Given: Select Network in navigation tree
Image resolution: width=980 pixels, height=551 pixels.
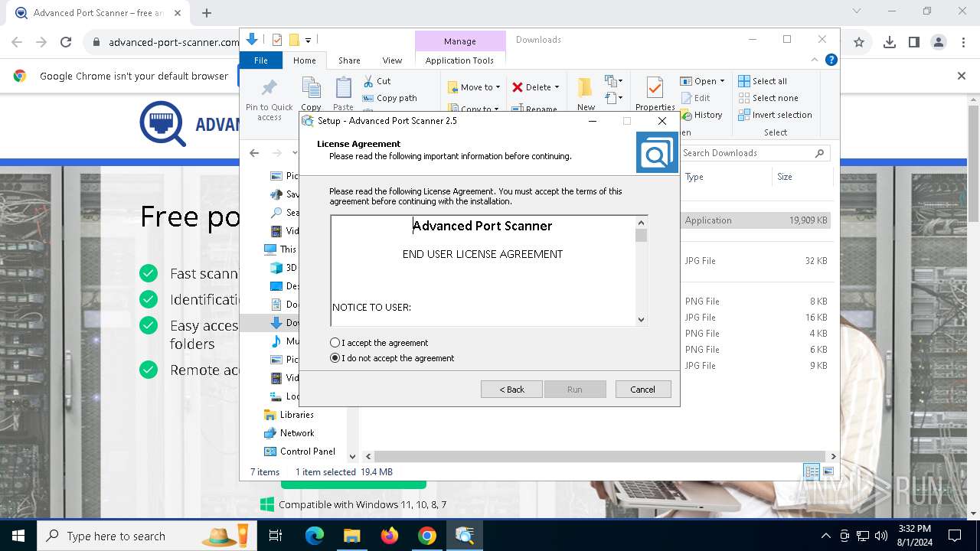Looking at the screenshot, I should (296, 433).
